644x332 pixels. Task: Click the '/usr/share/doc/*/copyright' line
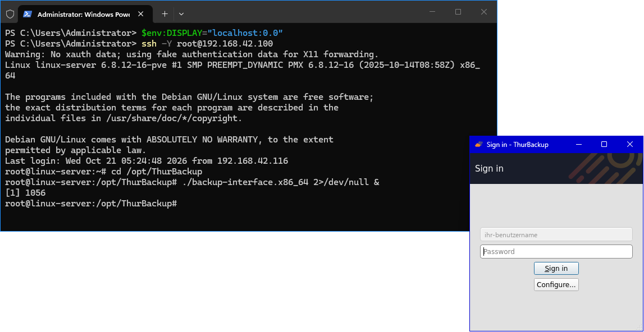pos(124,118)
